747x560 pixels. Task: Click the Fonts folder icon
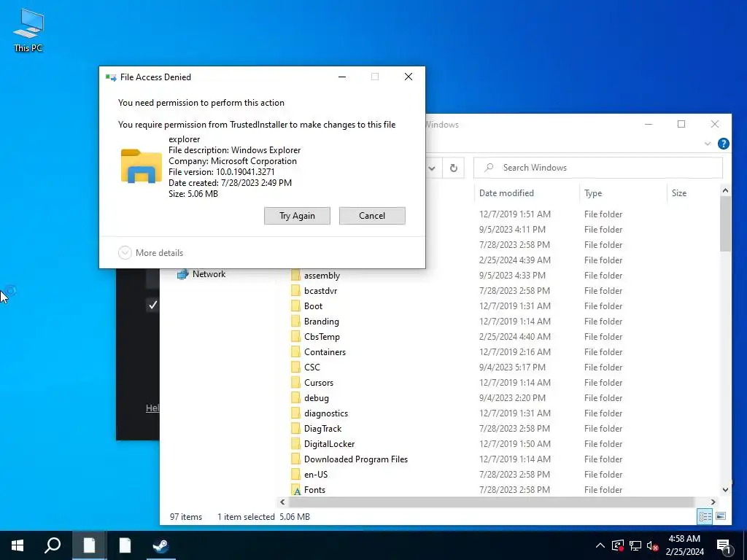point(296,489)
